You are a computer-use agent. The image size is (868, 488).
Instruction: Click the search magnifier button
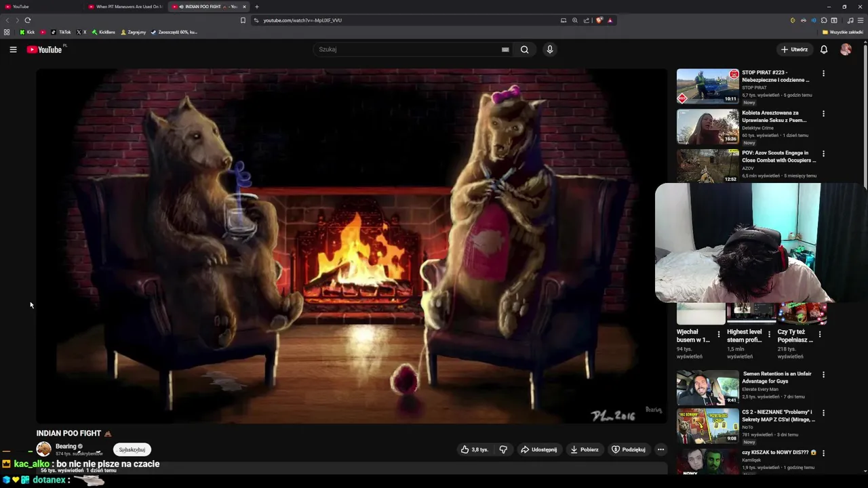tap(524, 49)
